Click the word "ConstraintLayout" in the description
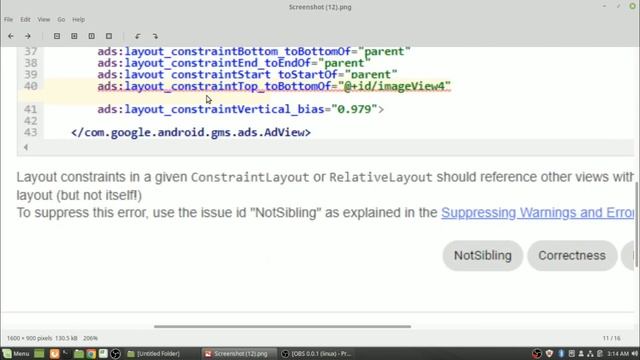This screenshot has height=360, width=640. (250, 178)
